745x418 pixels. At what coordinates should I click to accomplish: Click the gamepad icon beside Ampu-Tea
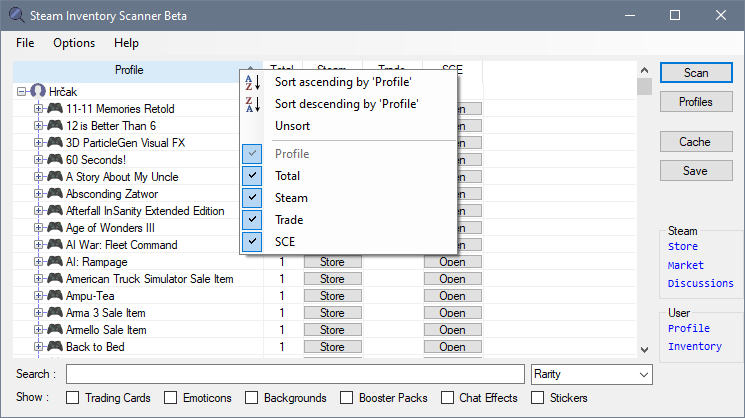pos(55,295)
